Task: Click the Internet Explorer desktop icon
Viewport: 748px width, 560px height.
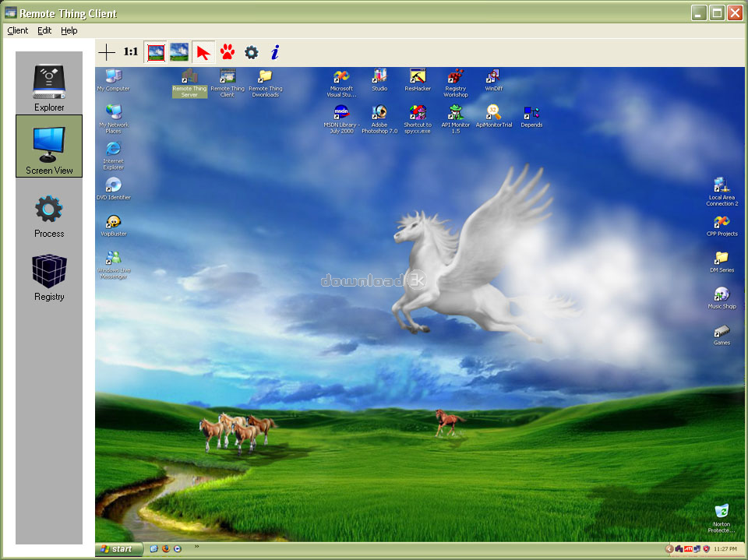Action: click(114, 156)
